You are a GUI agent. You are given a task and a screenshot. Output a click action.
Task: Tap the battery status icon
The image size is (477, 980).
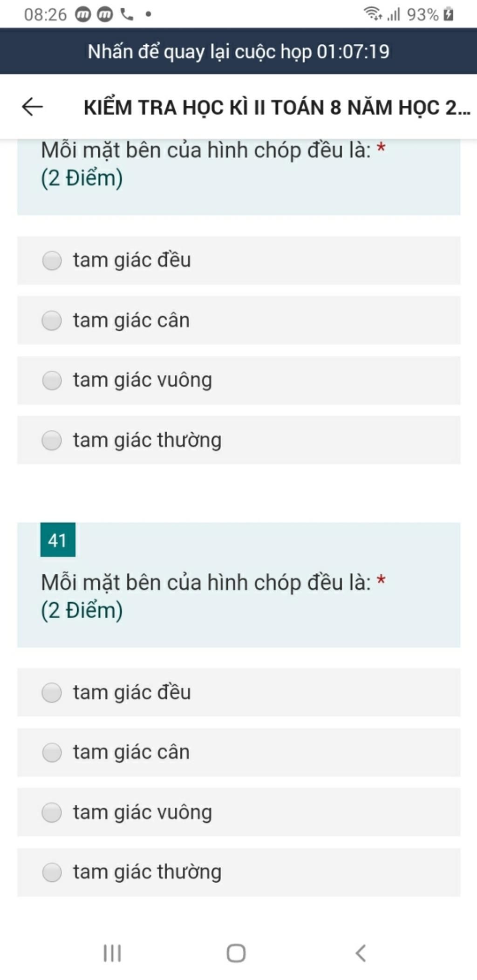pos(448,14)
